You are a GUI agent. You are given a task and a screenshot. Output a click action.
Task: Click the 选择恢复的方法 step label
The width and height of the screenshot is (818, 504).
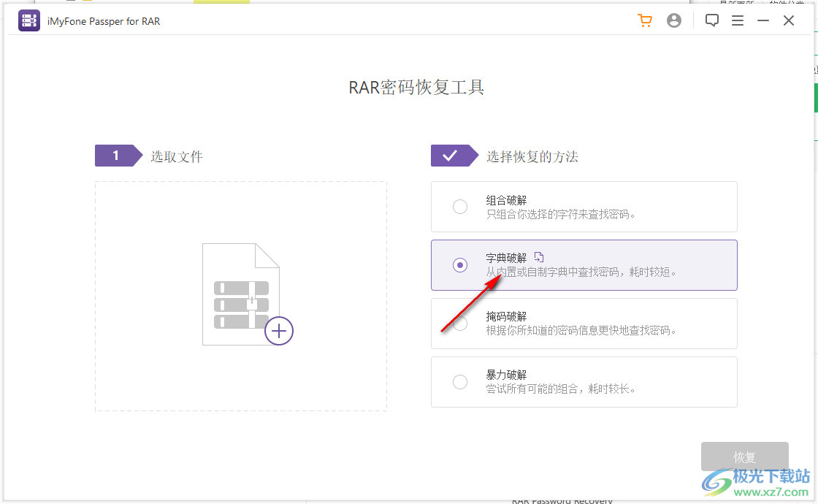(x=532, y=156)
